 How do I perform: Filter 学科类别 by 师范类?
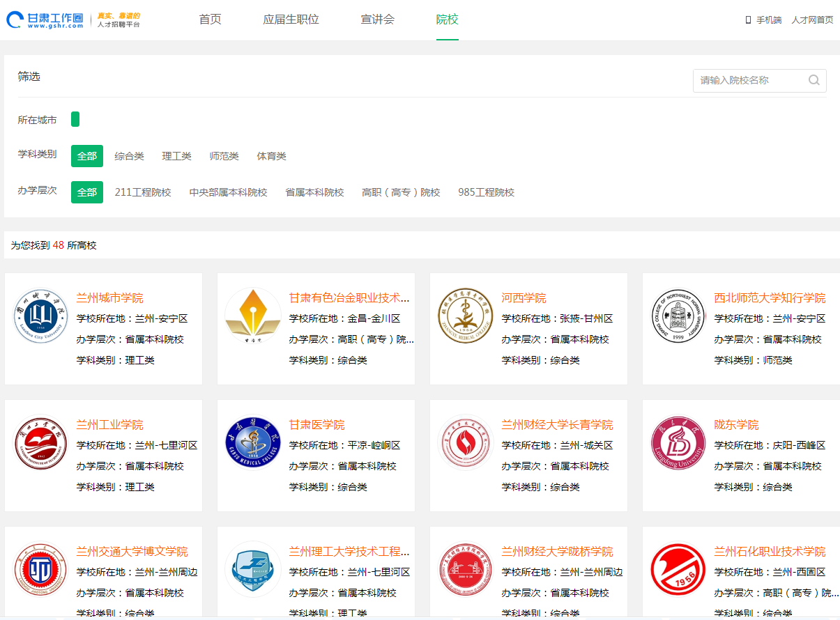[x=224, y=156]
